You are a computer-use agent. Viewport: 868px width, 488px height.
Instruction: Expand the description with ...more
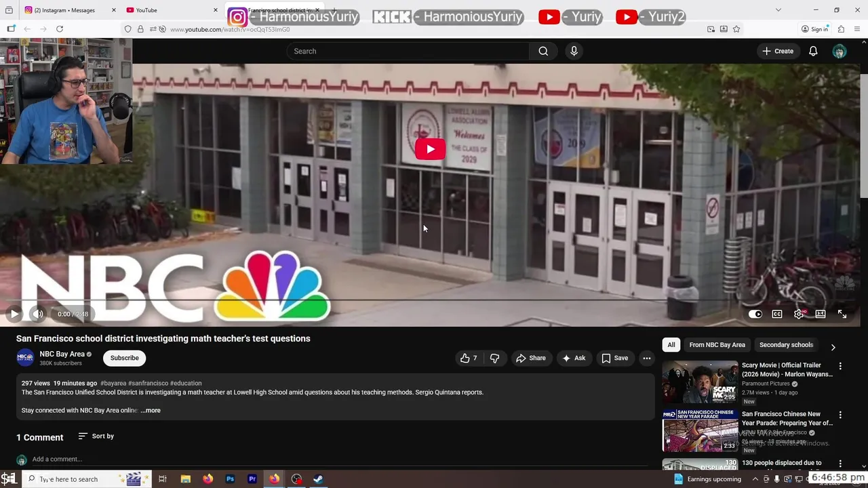[151, 410]
